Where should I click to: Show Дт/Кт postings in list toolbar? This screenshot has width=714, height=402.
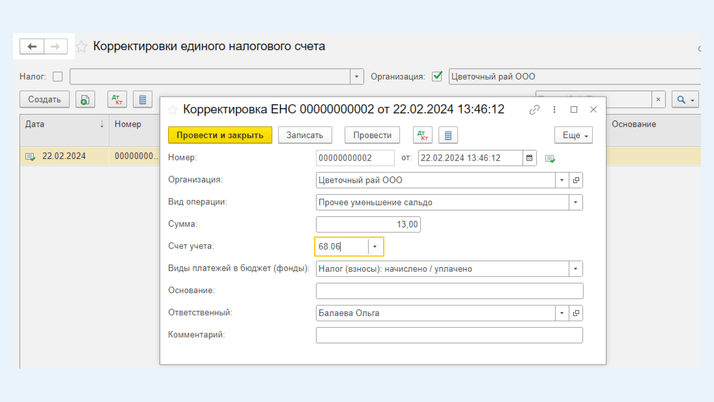(x=117, y=100)
